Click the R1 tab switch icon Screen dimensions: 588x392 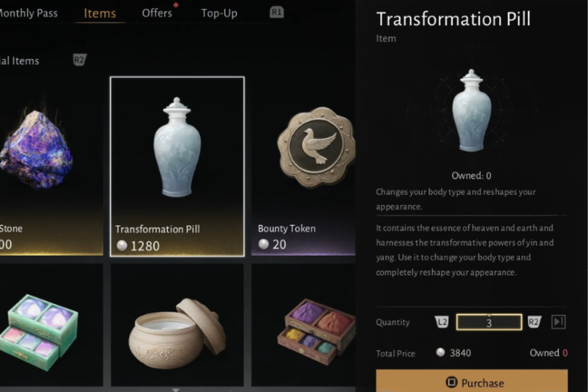pos(277,13)
